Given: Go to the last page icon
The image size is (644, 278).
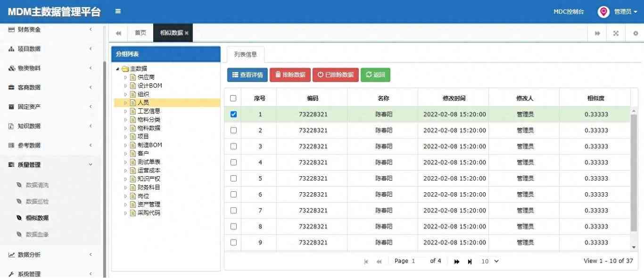Looking at the screenshot, I should 470,262.
